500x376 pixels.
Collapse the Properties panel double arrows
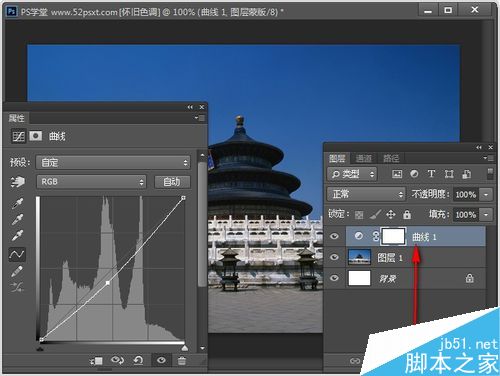click(x=190, y=107)
